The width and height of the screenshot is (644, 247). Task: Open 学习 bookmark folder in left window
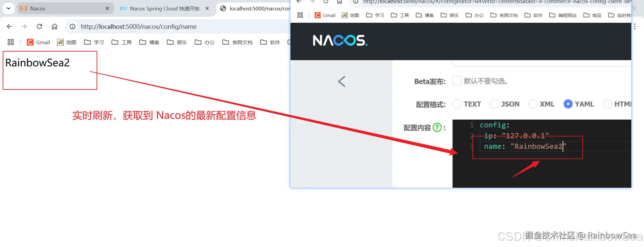[94, 42]
